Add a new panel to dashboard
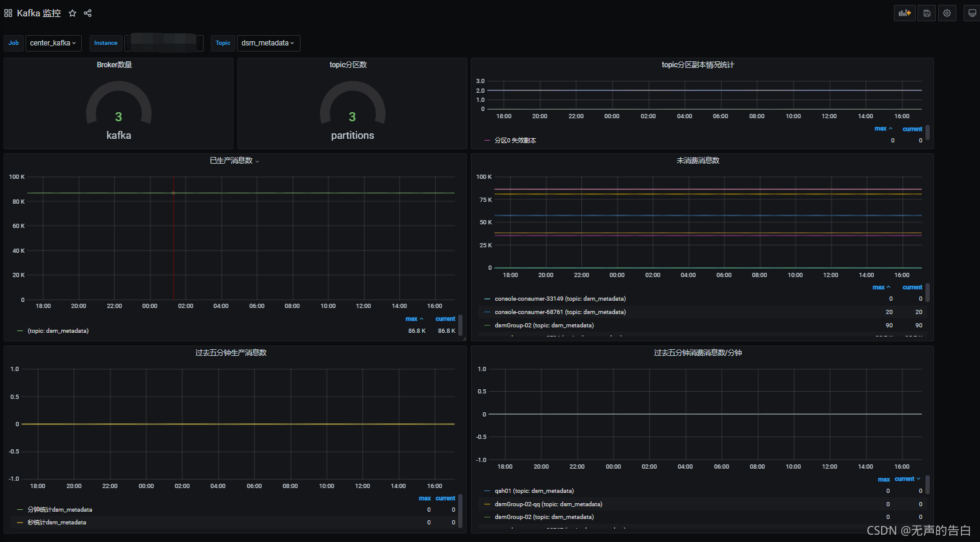The height and width of the screenshot is (542, 980). pyautogui.click(x=905, y=13)
